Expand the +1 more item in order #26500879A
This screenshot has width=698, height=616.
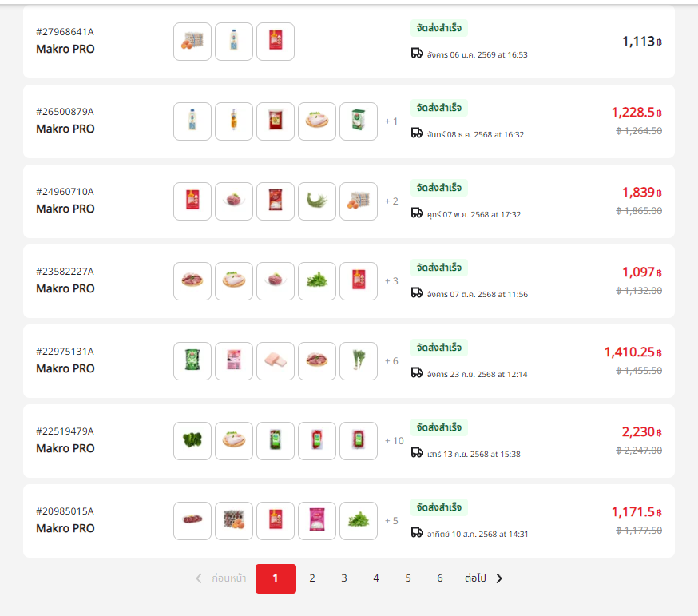tap(391, 121)
